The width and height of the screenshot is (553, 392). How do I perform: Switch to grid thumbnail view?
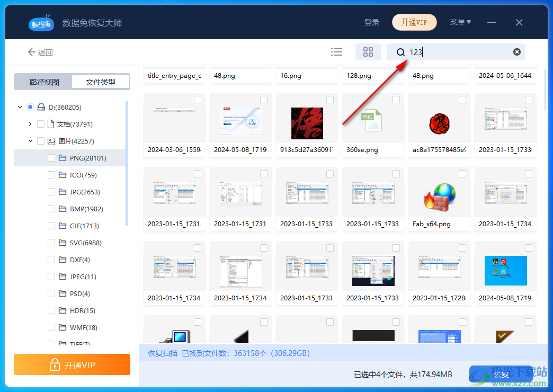pyautogui.click(x=368, y=52)
